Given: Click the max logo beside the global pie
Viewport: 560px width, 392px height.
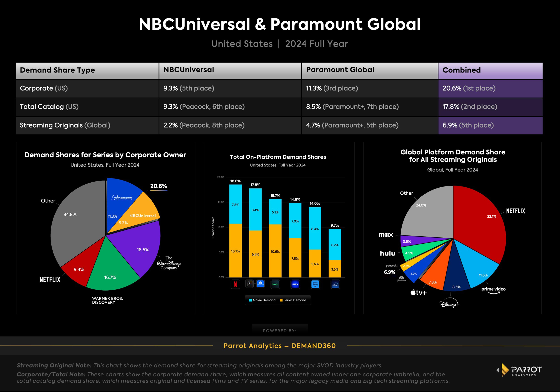Looking at the screenshot, I should tap(386, 235).
